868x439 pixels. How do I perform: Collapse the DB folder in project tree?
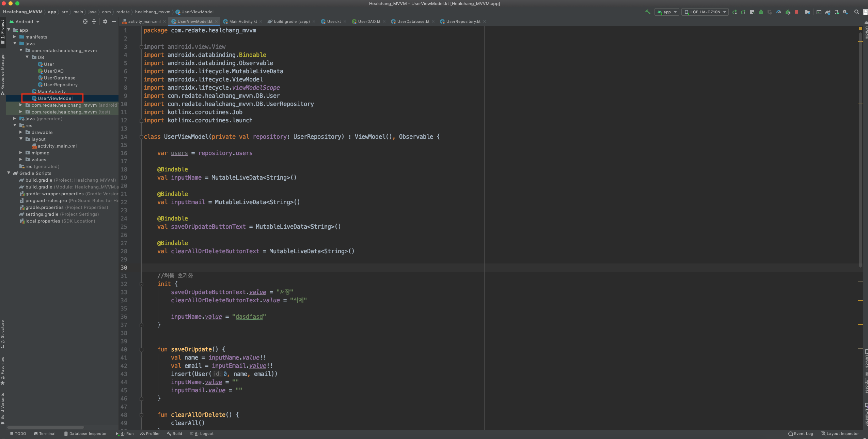(x=27, y=57)
